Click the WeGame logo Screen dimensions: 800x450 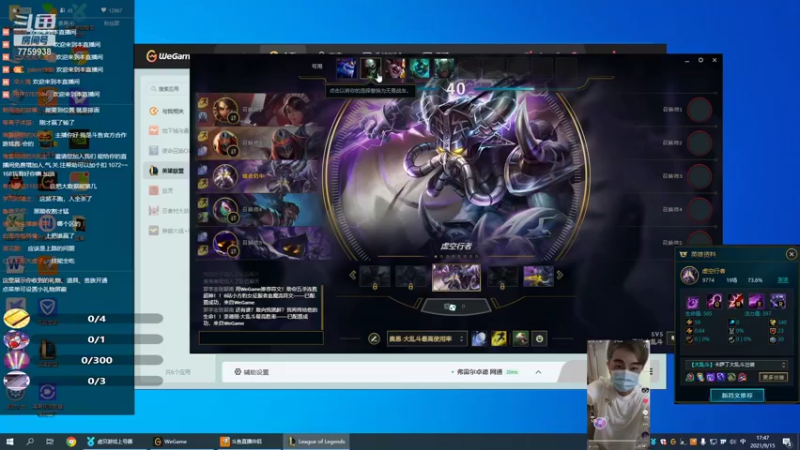point(168,56)
